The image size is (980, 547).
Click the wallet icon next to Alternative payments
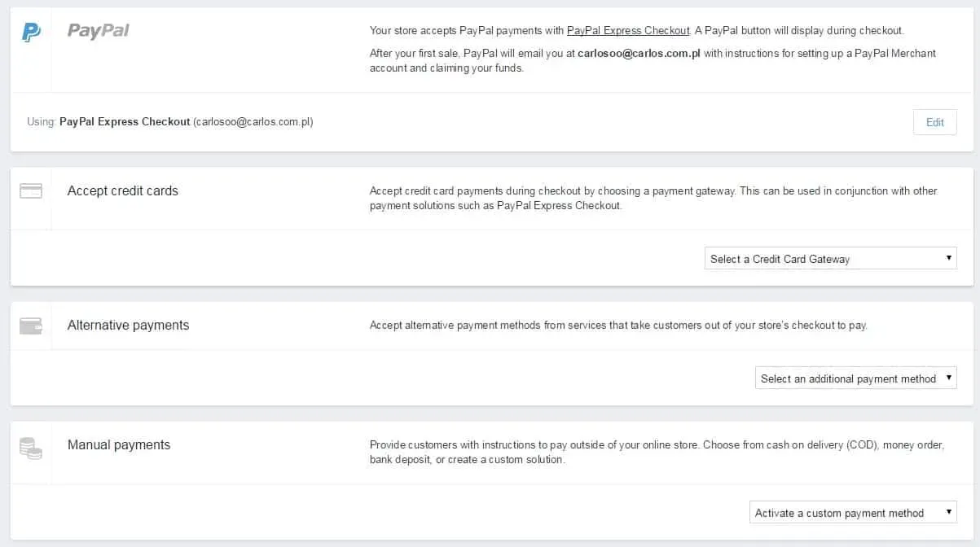point(31,325)
